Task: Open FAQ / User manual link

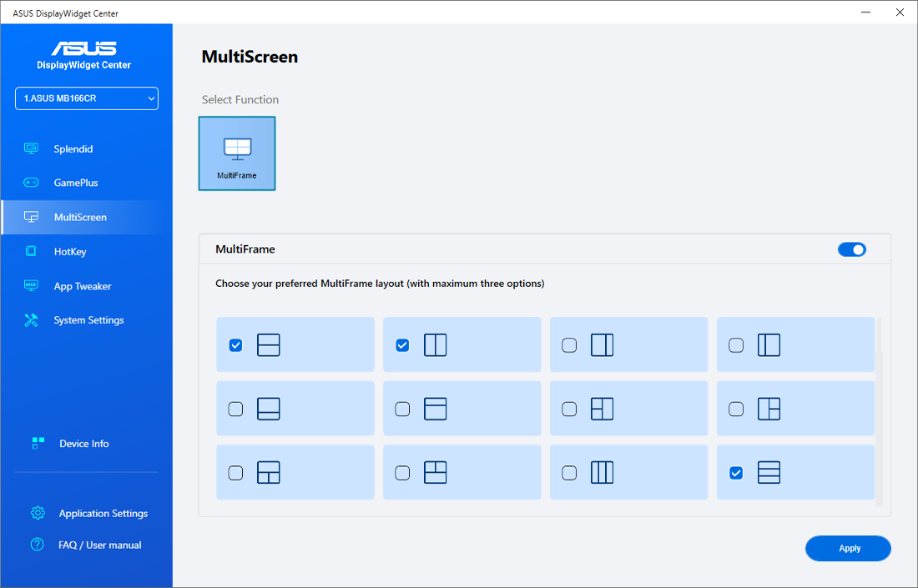Action: (x=99, y=545)
